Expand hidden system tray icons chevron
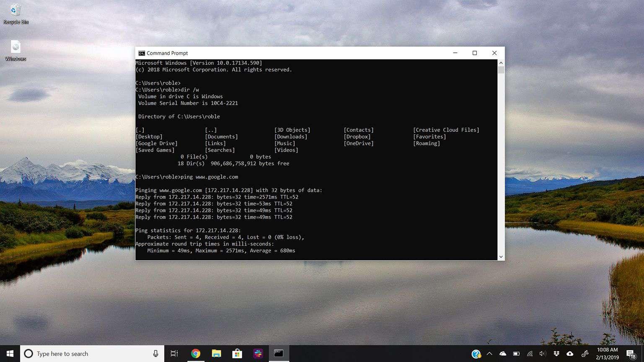This screenshot has height=362, width=644. click(x=489, y=354)
